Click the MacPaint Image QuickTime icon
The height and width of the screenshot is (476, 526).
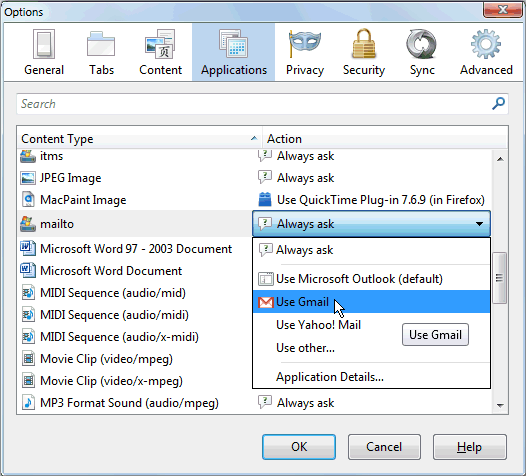point(28,200)
